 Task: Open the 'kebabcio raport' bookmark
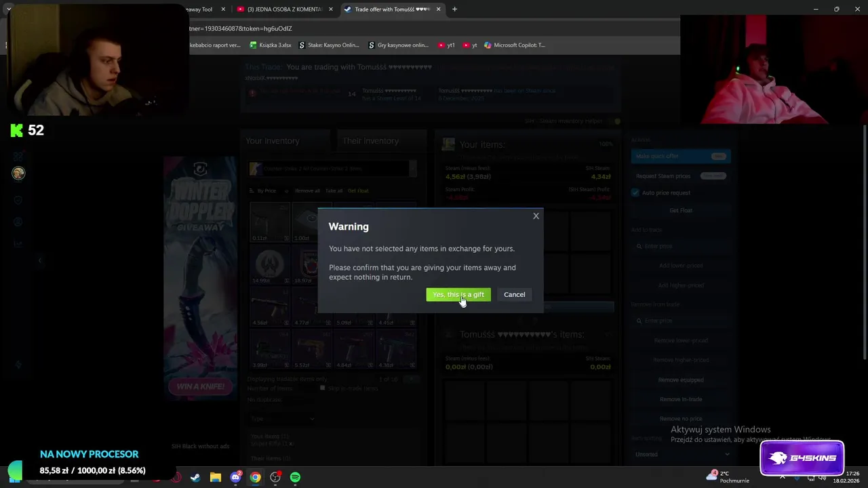pyautogui.click(x=216, y=45)
